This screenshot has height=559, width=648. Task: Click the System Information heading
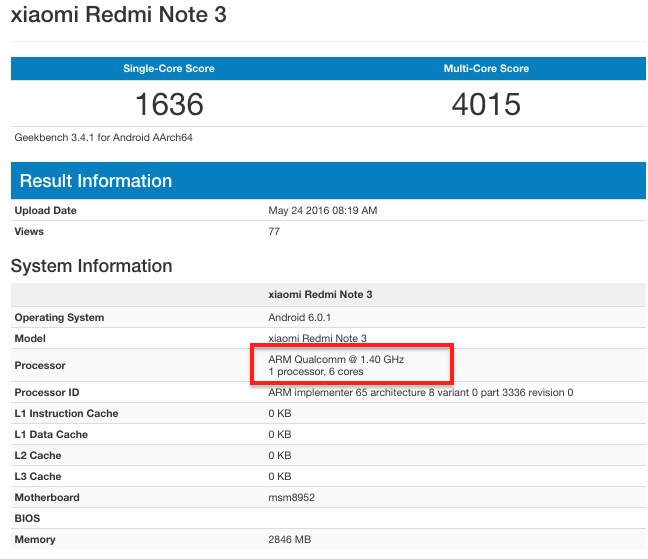point(92,266)
